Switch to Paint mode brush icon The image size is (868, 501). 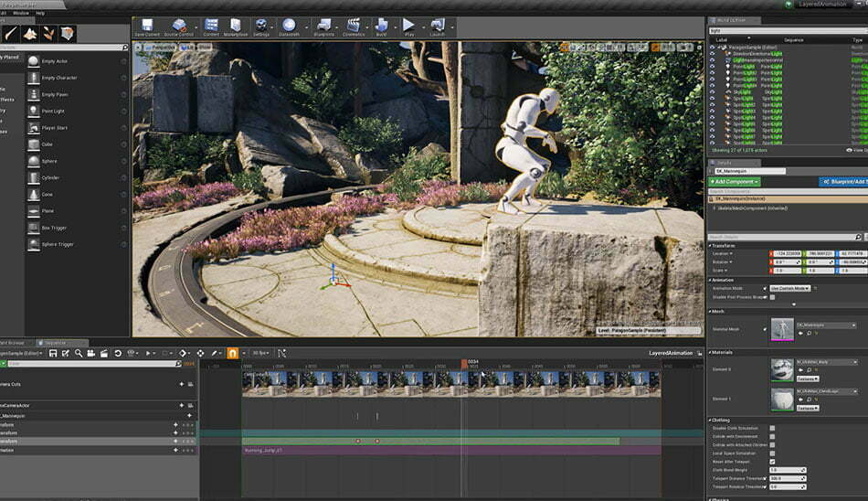(11, 34)
